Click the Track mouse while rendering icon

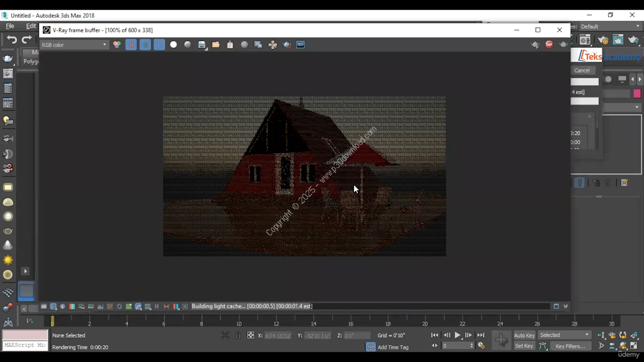pos(273,45)
